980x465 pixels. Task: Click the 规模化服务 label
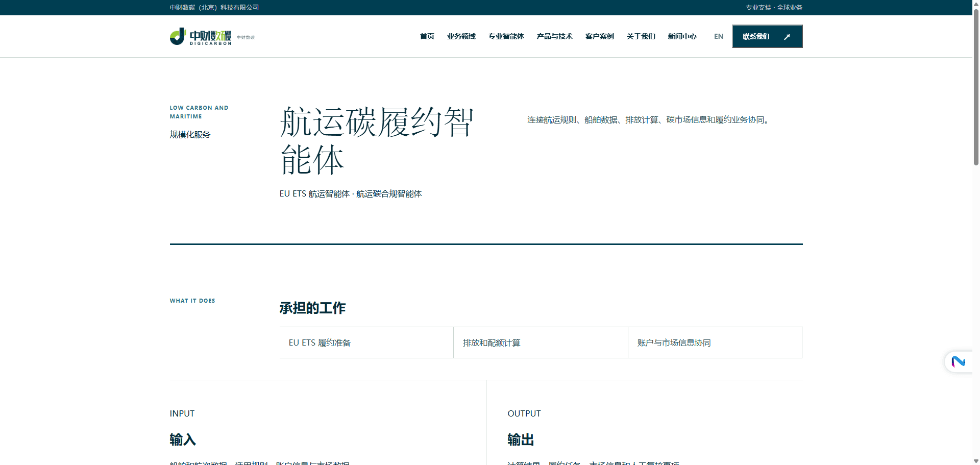tap(190, 134)
